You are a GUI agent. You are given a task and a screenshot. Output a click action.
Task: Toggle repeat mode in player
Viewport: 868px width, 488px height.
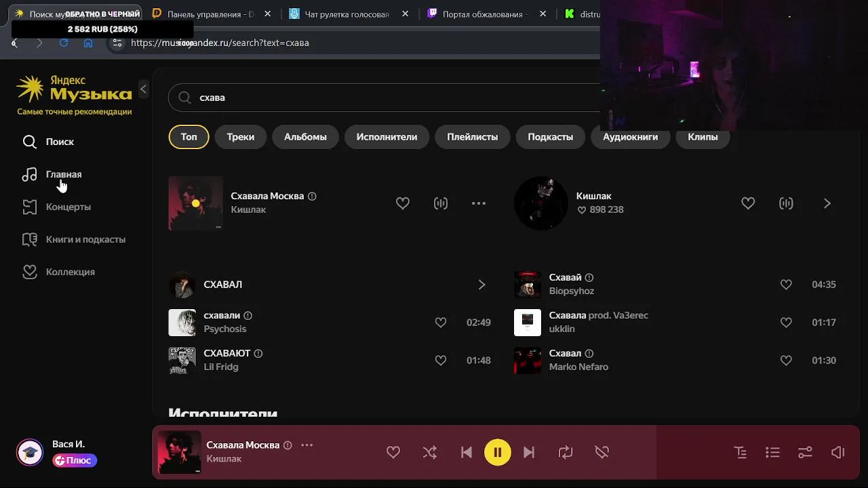click(x=566, y=452)
